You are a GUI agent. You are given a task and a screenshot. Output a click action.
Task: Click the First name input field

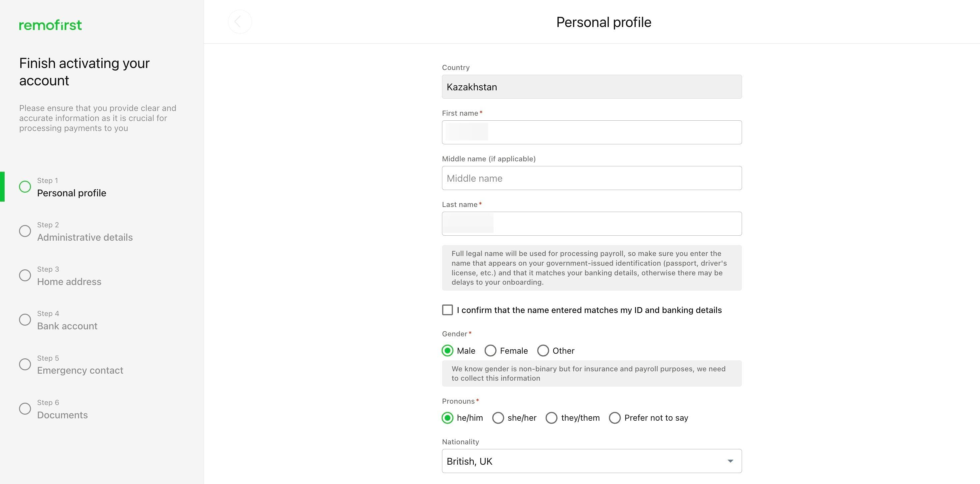click(592, 132)
